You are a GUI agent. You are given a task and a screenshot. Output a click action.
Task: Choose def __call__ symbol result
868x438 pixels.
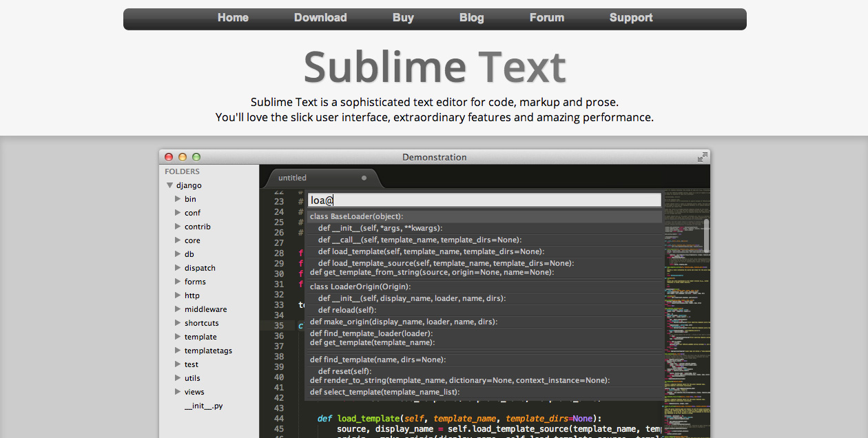(x=484, y=240)
